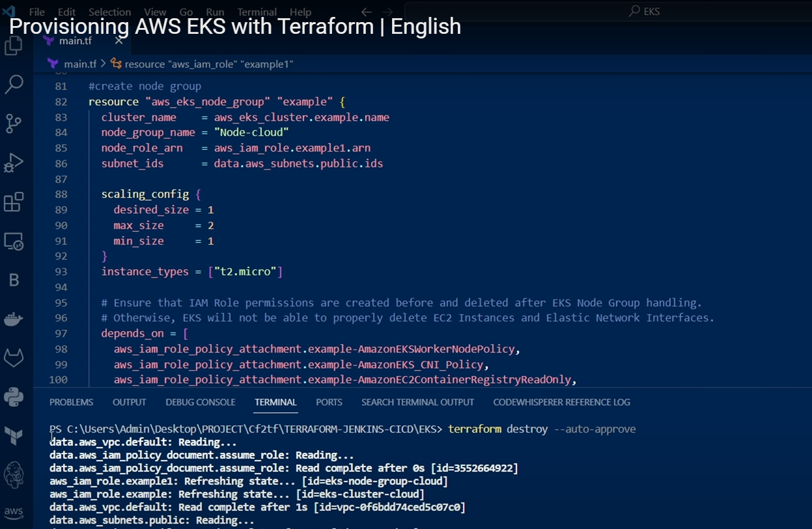Switch to the PROBLEMS panel tab
812x529 pixels.
72,402
